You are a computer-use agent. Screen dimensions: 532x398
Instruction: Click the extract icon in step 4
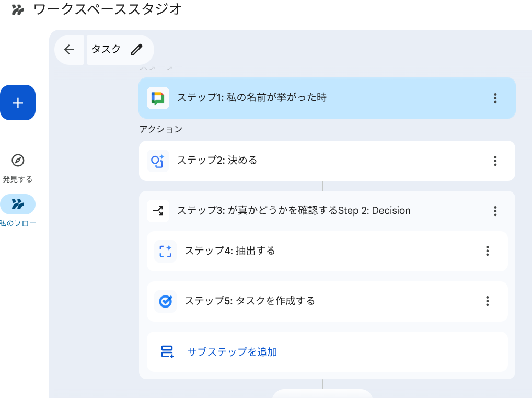(x=165, y=251)
